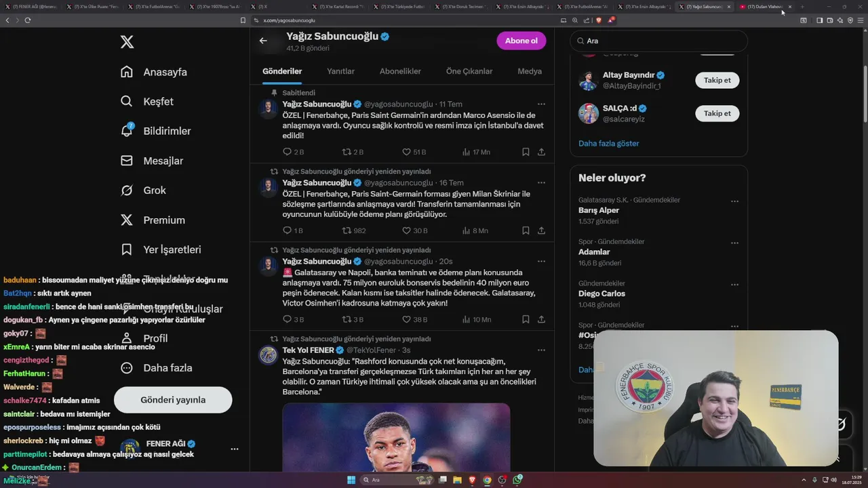The height and width of the screenshot is (488, 868).
Task: Reload the page in browser
Action: pos(28,20)
